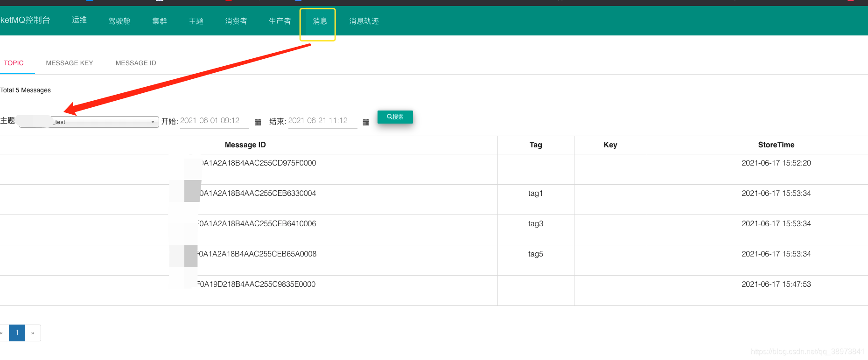Click store time 2021-06-17 15:52:20

point(777,163)
